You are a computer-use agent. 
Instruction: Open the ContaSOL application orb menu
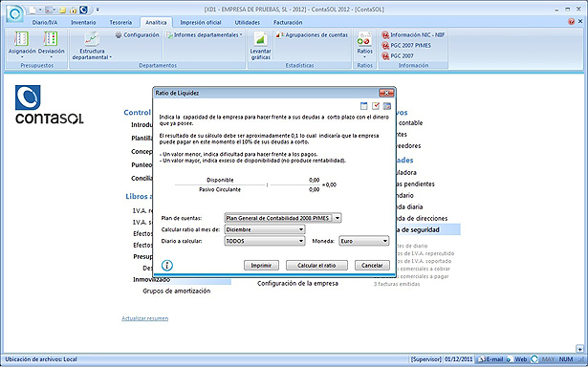(x=15, y=14)
